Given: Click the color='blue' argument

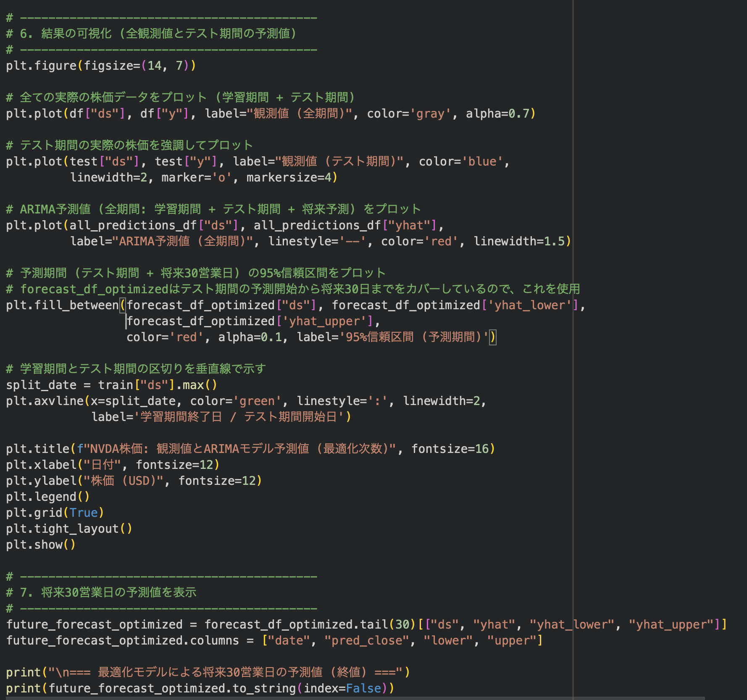Looking at the screenshot, I should (461, 161).
